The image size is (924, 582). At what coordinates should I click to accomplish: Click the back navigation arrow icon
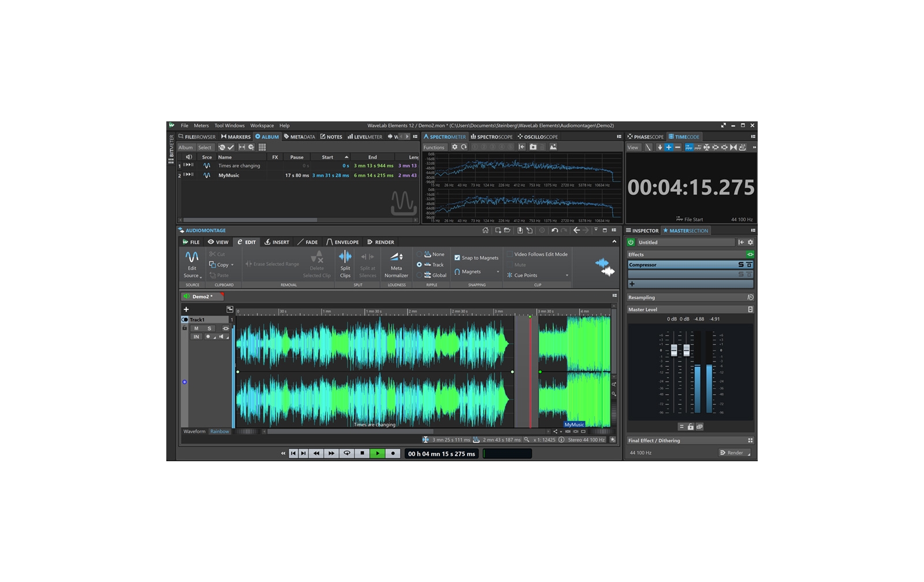click(x=576, y=230)
